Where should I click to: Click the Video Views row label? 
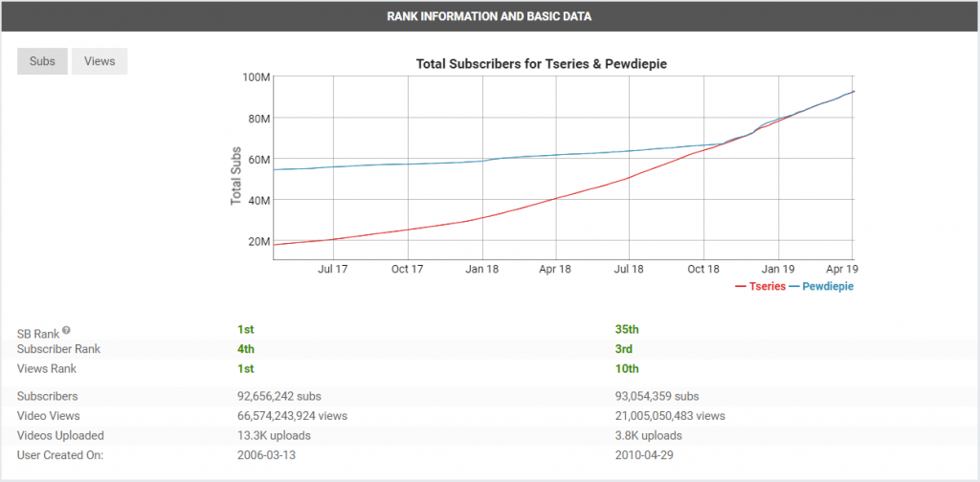(x=48, y=416)
